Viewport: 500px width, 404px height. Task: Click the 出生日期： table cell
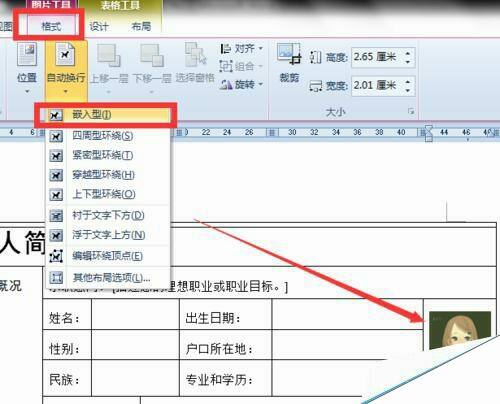[226, 314]
